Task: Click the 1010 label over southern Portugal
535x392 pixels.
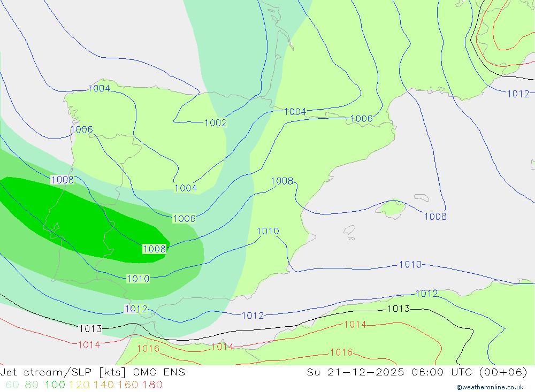Action: pos(138,279)
